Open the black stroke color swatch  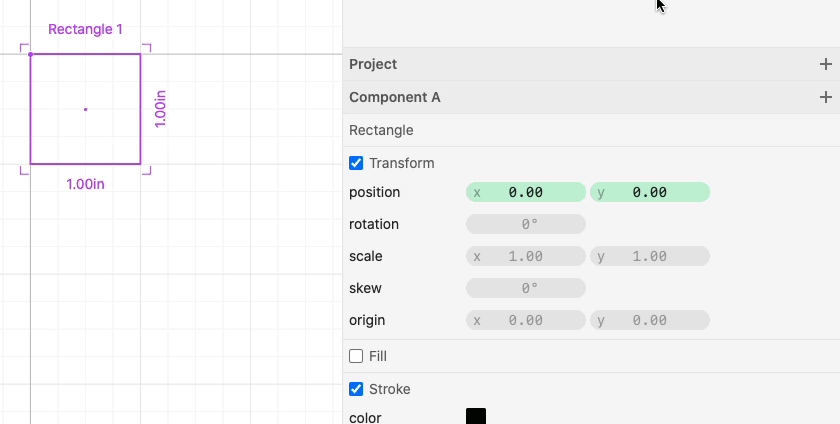pos(476,416)
